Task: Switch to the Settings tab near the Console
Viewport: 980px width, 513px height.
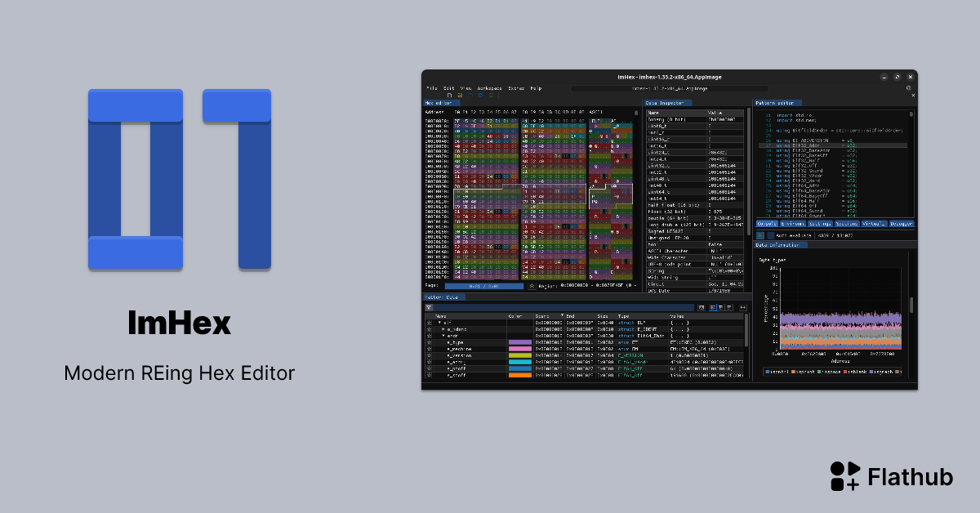Action: [820, 225]
